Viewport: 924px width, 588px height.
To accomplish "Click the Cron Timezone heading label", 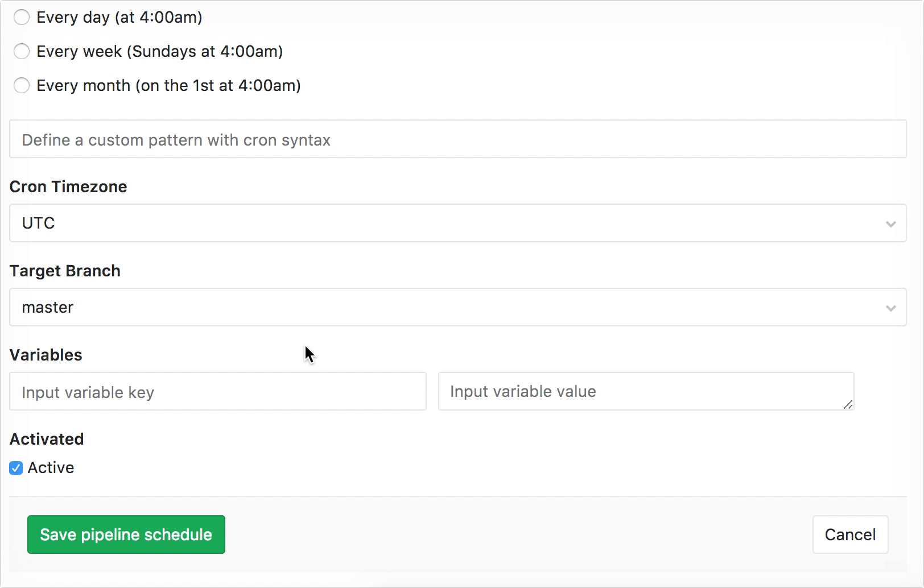I will [68, 187].
